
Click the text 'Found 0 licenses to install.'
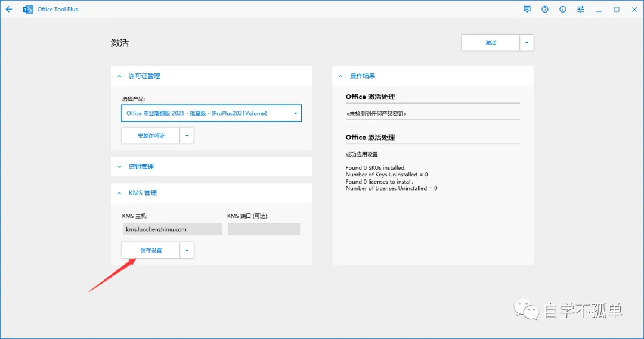tap(379, 181)
